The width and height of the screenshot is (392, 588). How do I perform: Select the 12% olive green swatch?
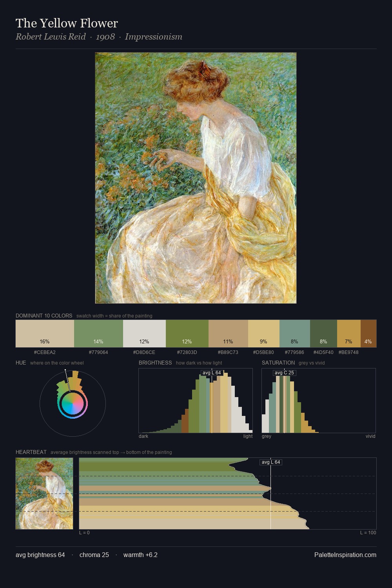pos(187,334)
